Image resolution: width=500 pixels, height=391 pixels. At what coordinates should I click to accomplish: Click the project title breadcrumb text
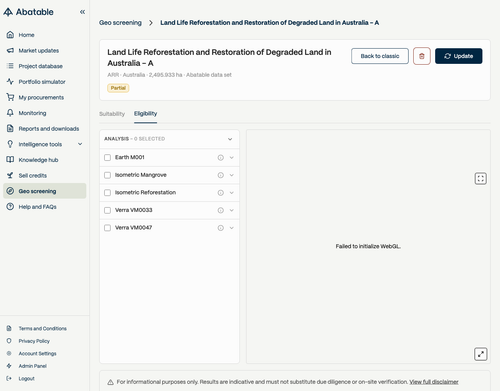pos(269,23)
